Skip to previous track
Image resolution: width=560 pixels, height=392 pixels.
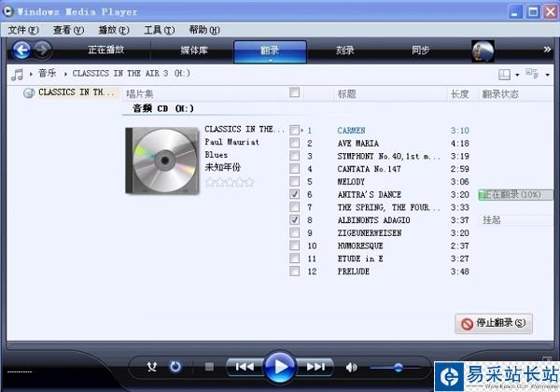(245, 367)
